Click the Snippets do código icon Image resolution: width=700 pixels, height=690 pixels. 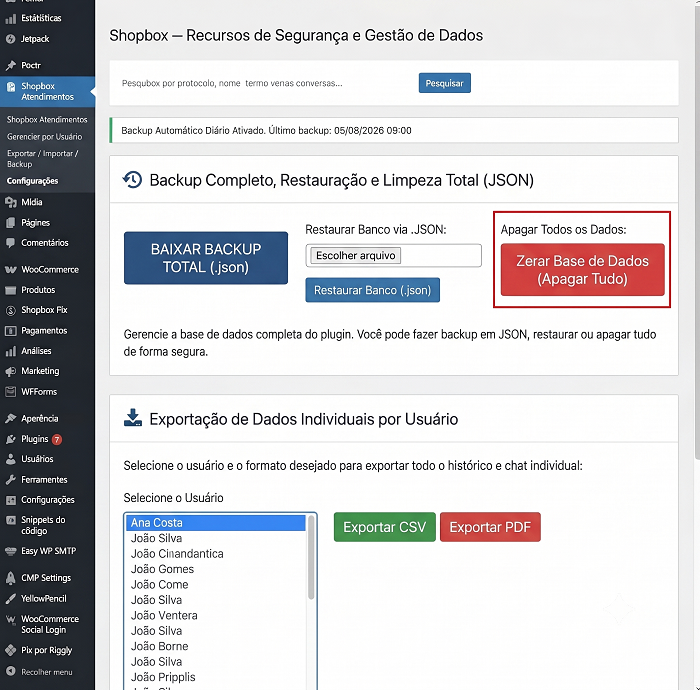11,520
